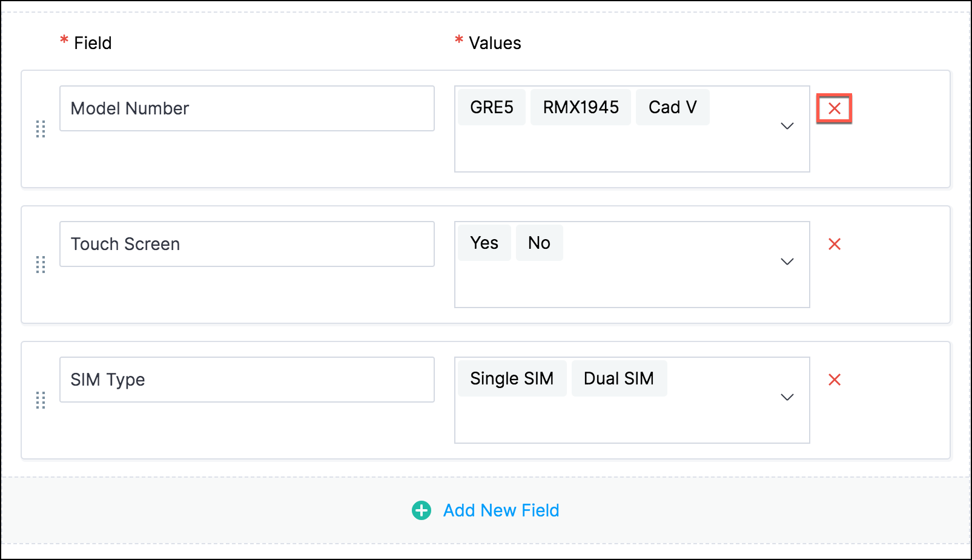Expand the Model Number values dropdown
The height and width of the screenshot is (560, 972).
[787, 126]
